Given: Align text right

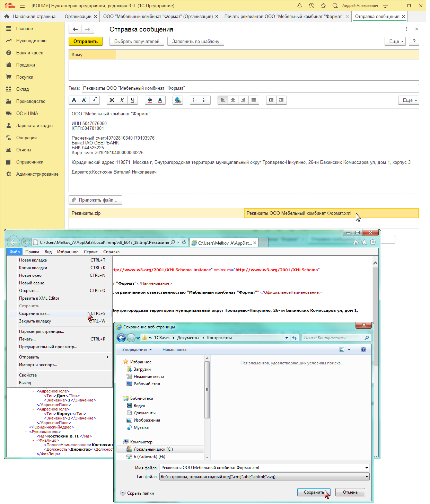Looking at the screenshot, I should pos(243,100).
